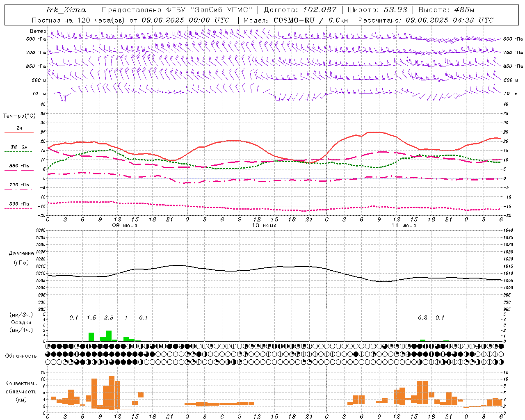
Task: Click the solid red 2м legend line sample
Action: pos(19,132)
